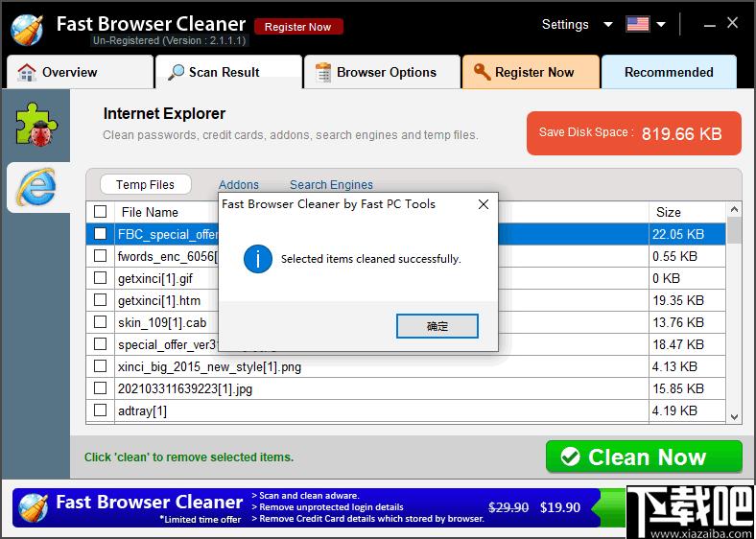Viewport: 756px width, 539px height.
Task: Check the special_offer_ver file checkbox
Action: pyautogui.click(x=101, y=343)
